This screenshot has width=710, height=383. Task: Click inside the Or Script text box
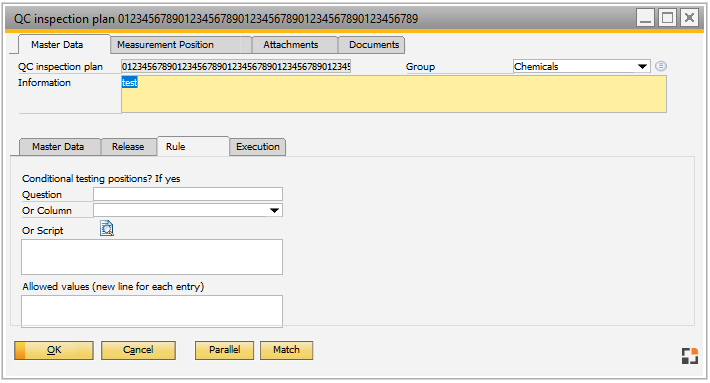point(152,257)
